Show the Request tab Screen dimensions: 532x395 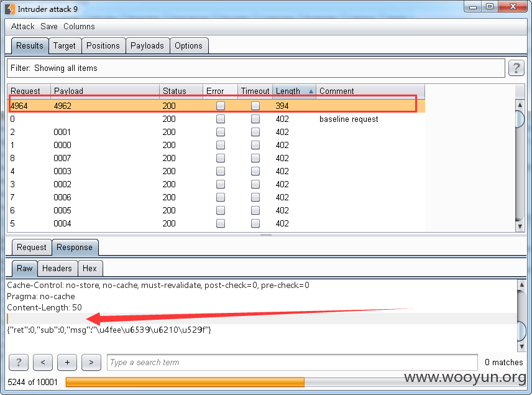[x=32, y=247]
